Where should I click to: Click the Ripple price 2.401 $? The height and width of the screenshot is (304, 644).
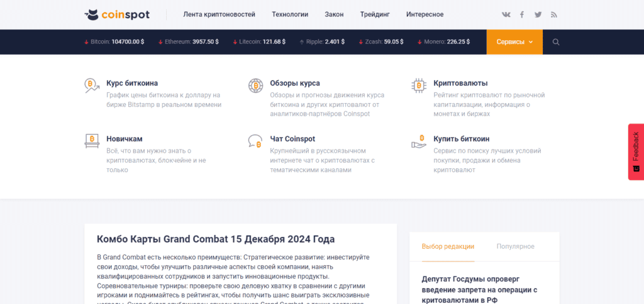coord(335,42)
